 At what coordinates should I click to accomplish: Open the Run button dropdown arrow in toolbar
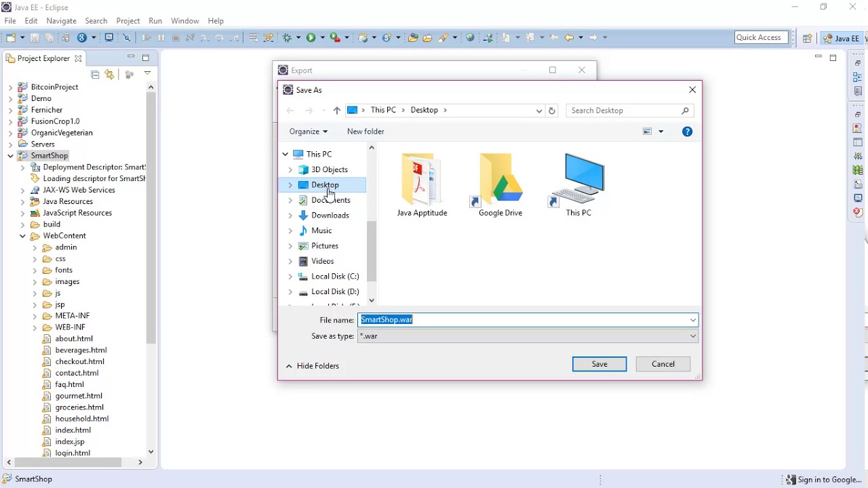coord(323,38)
